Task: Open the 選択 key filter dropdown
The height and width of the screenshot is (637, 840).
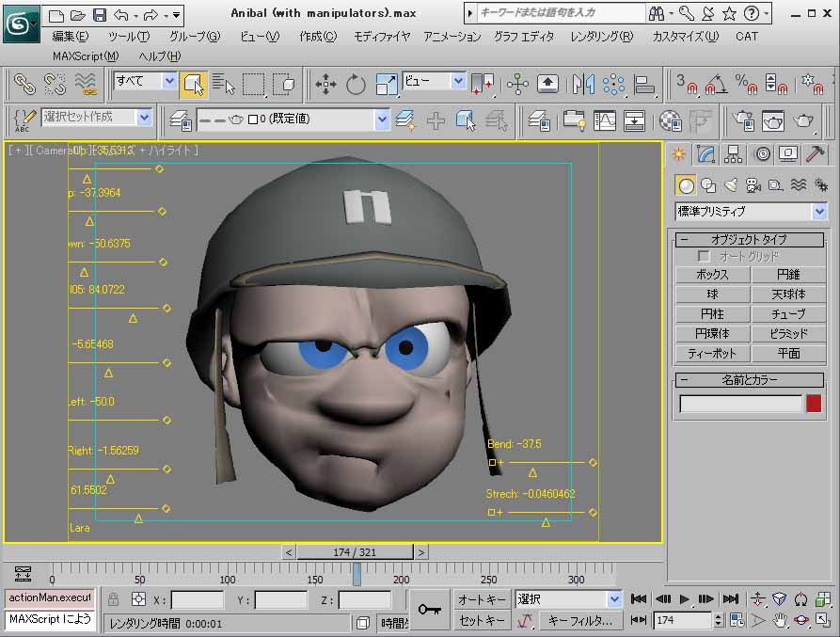Action: pos(614,599)
